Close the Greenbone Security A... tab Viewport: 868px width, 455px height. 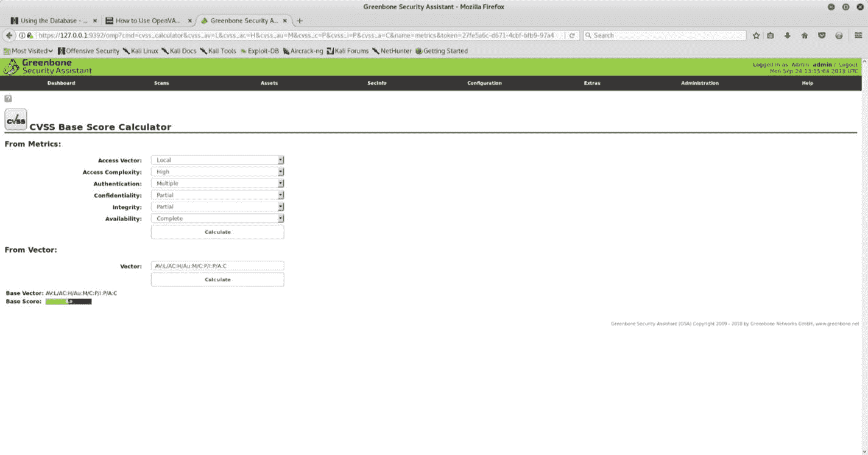pos(286,21)
